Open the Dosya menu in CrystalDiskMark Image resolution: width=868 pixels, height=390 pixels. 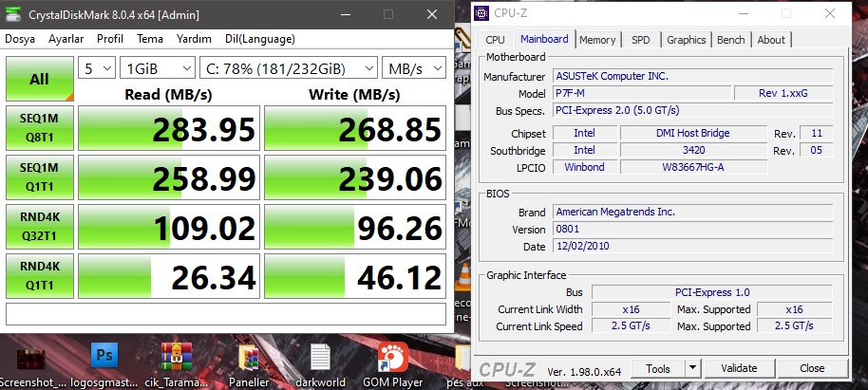pos(20,39)
